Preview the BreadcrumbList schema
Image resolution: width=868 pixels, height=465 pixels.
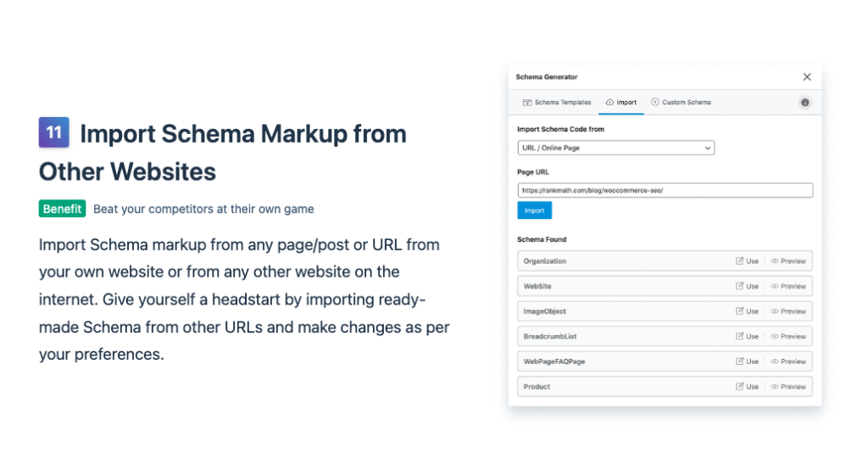tap(788, 337)
